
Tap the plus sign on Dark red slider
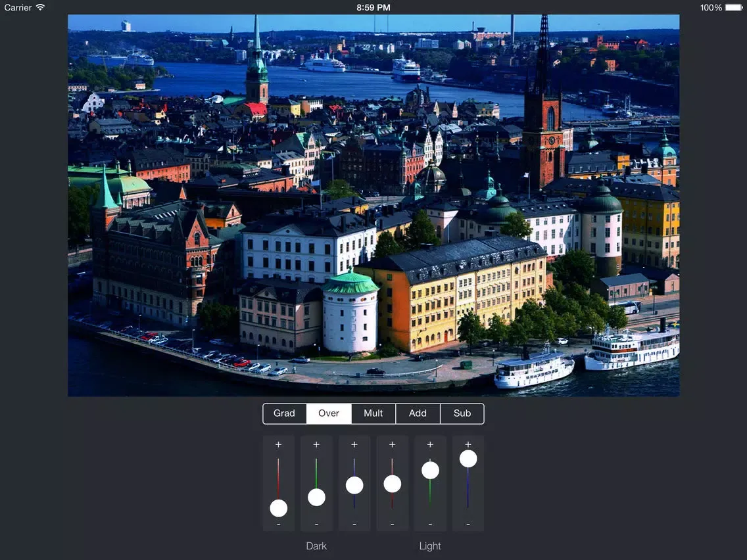coord(279,444)
